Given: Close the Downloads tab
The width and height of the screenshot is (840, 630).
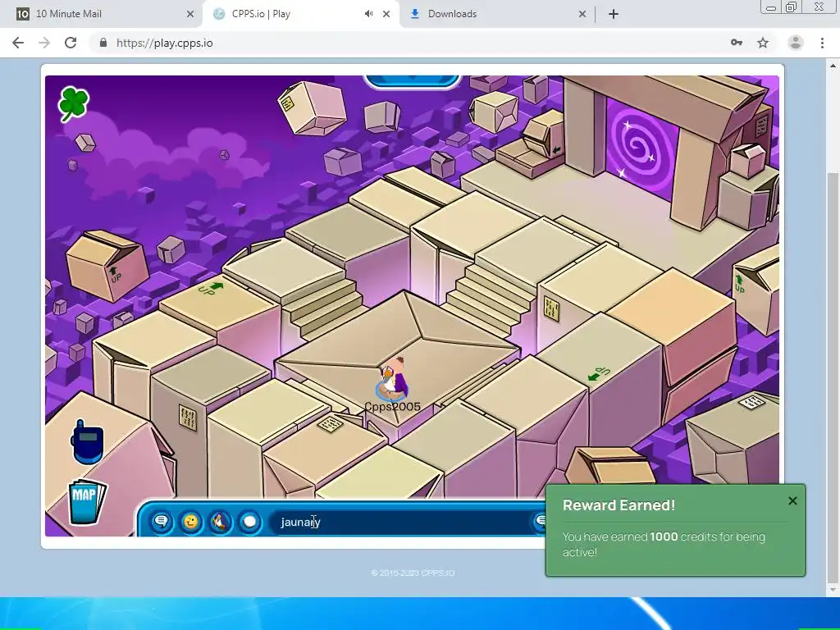Looking at the screenshot, I should pos(582,14).
